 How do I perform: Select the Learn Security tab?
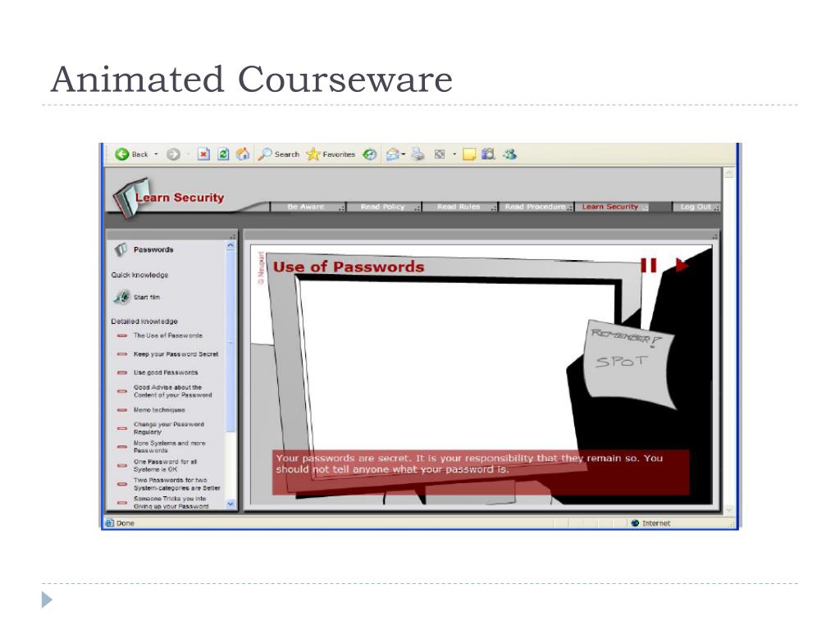coord(611,207)
